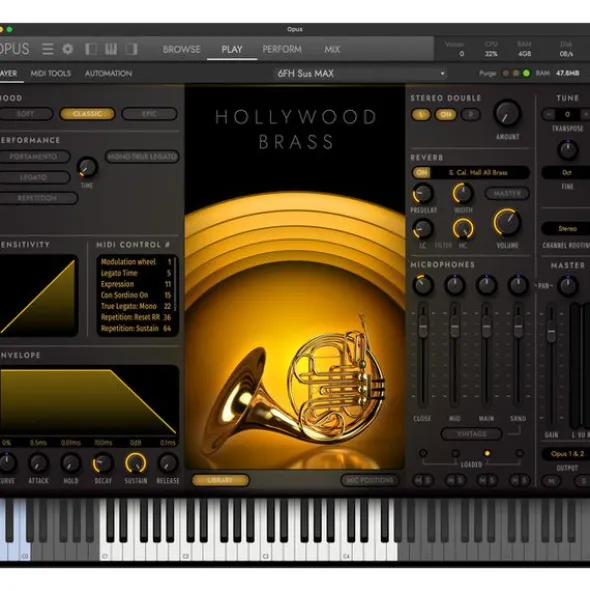Viewport: 590px width, 591px height.
Task: Mute the Mid microphone channel
Action: [x=451, y=480]
